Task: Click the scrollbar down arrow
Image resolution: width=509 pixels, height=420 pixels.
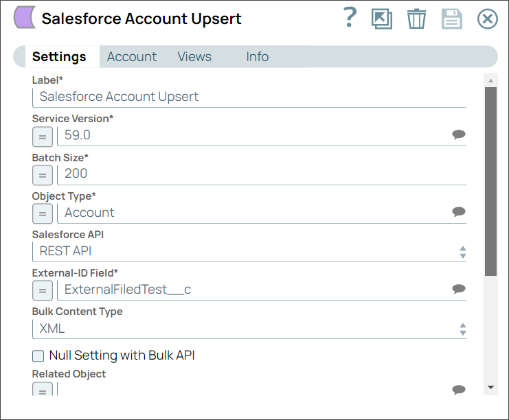Action: 490,387
